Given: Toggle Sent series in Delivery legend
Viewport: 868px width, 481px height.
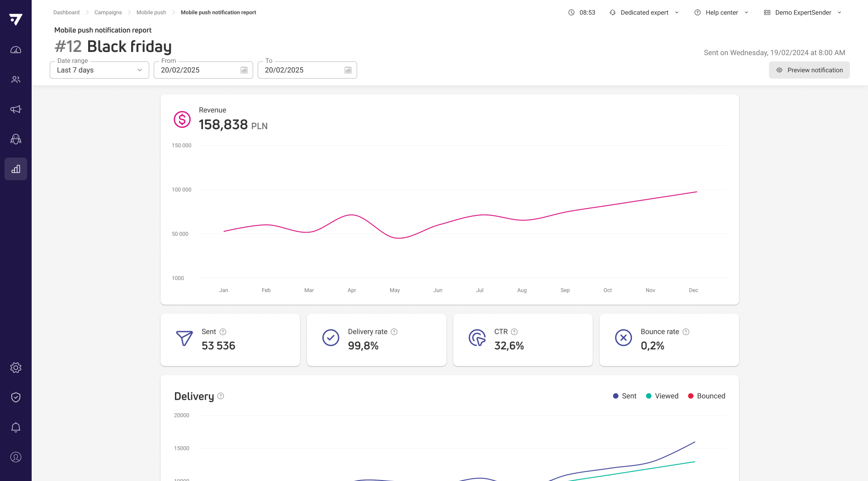Looking at the screenshot, I should 624,396.
